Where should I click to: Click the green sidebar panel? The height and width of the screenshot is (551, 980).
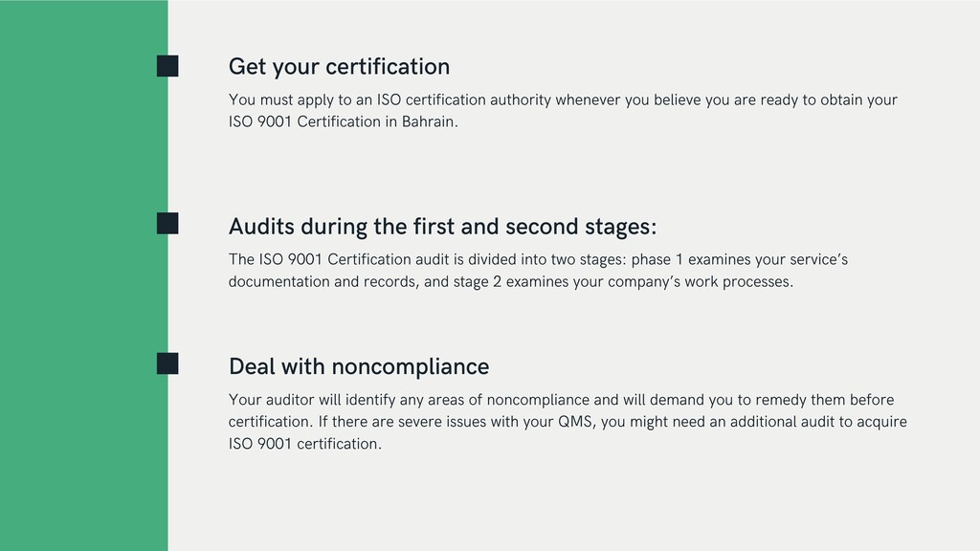(x=84, y=275)
